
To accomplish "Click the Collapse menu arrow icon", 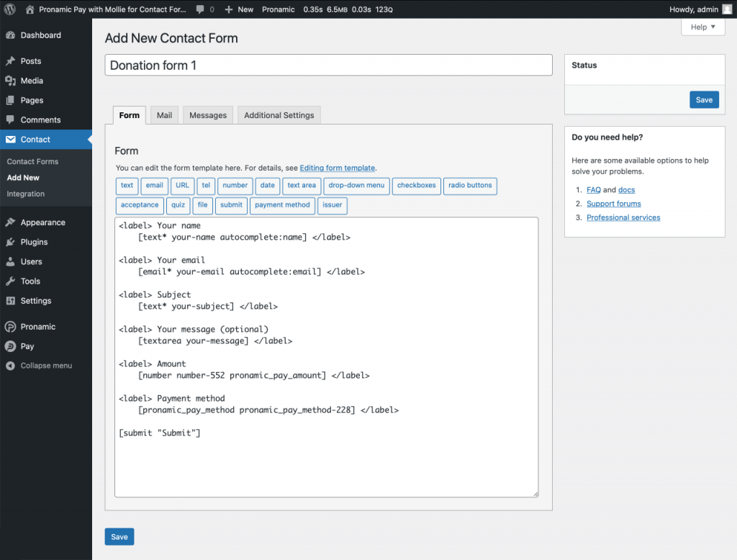I will tap(10, 366).
